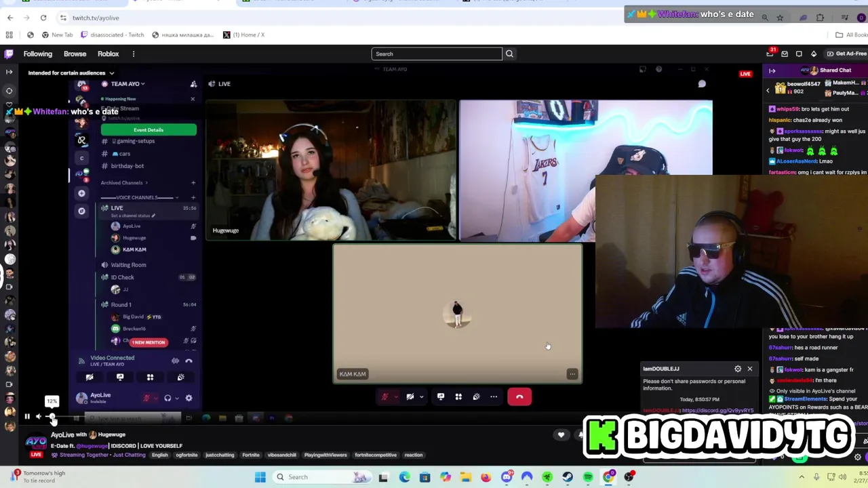Open Twitch notifications inbox with badge 31
The width and height of the screenshot is (868, 488).
770,54
